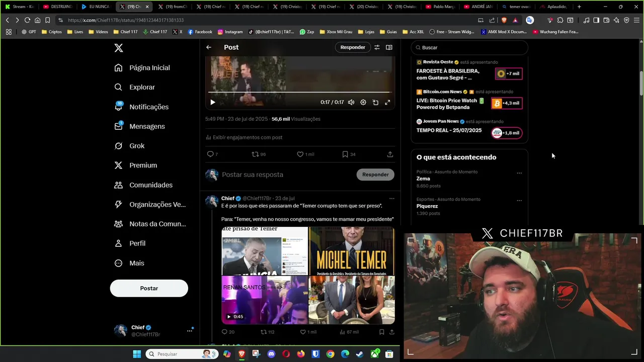The height and width of the screenshot is (362, 644).
Task: Play the 0:45 Renan Santos video thumbnail
Action: [x=265, y=300]
